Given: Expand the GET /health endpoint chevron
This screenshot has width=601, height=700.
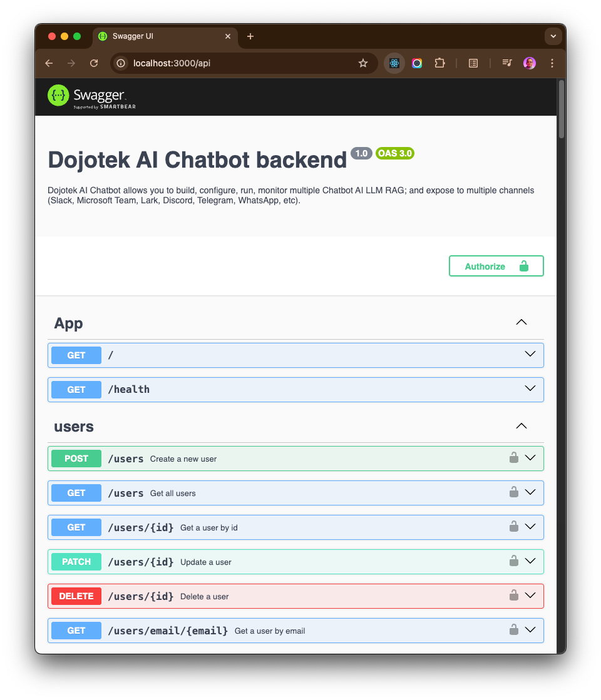Looking at the screenshot, I should [530, 388].
